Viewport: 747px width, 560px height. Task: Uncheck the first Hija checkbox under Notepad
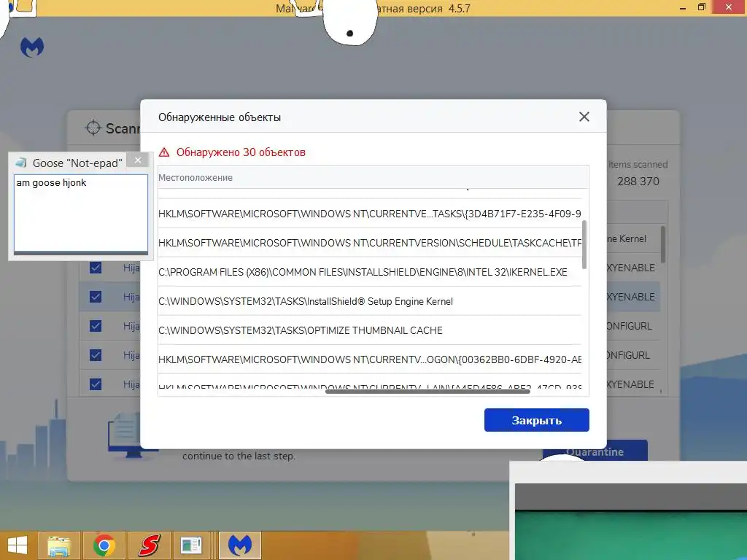[x=96, y=267]
